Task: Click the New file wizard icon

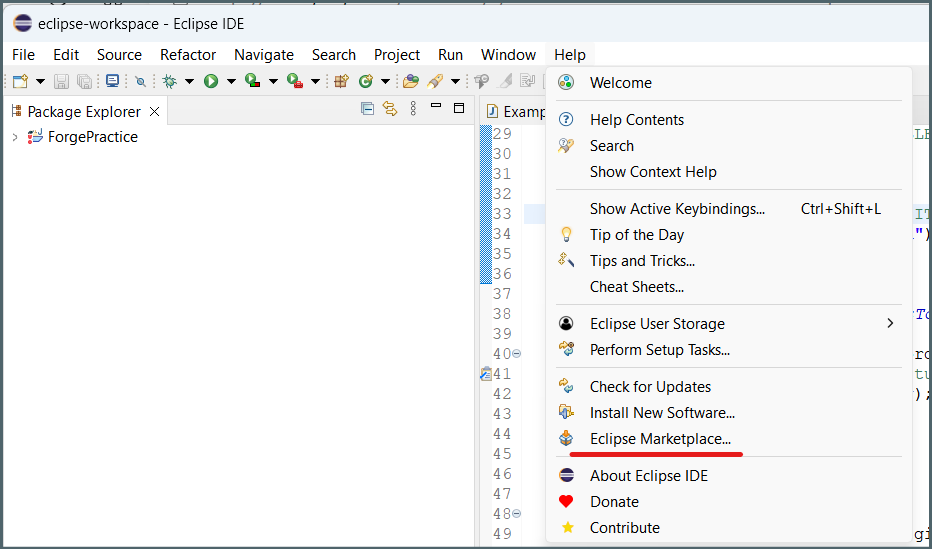Action: point(20,81)
